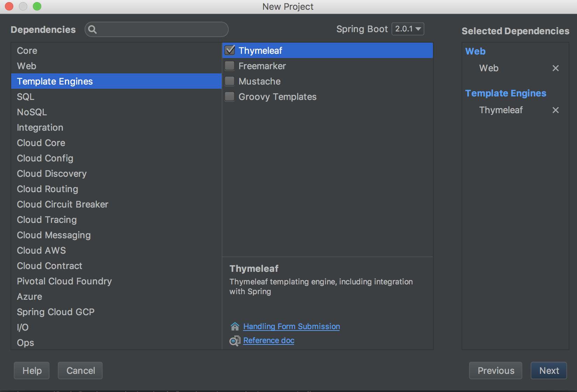Tick the Groovy Templates checkbox

[230, 96]
